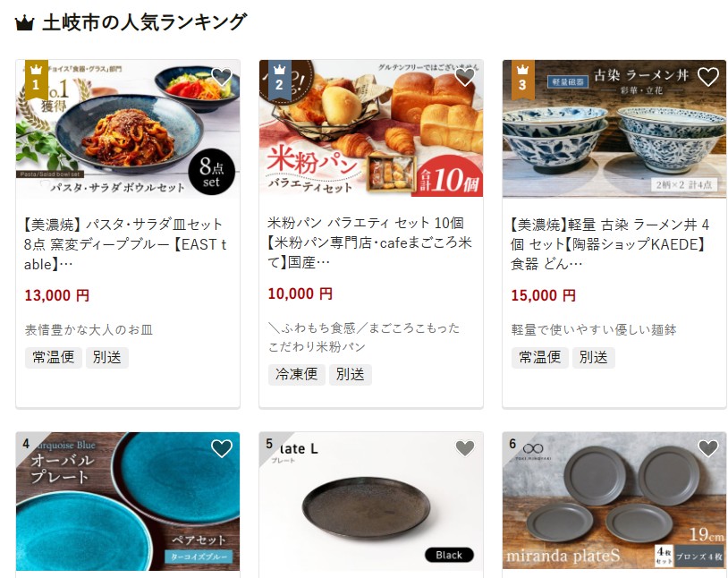The height and width of the screenshot is (578, 728).
Task: Click 別送 tag on pasta bowl item
Action: coord(106,357)
